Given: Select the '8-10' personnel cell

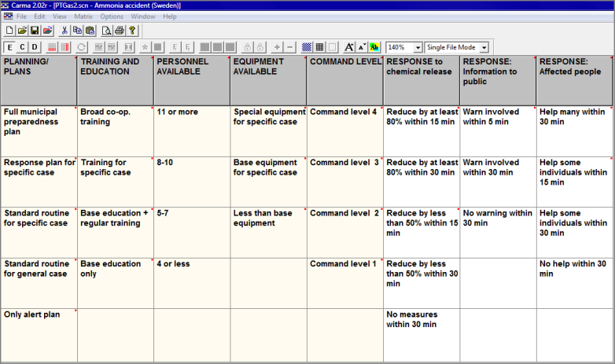Looking at the screenshot, I should 192,182.
